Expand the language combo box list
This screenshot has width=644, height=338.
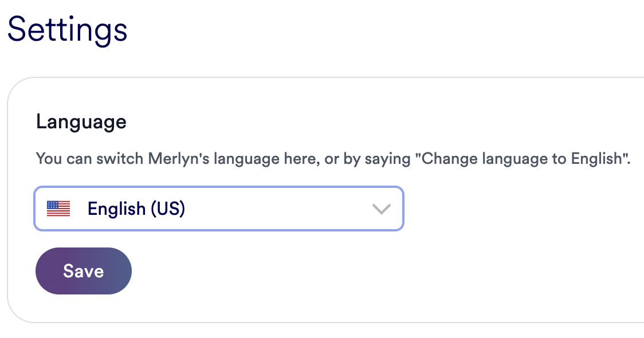tap(380, 209)
